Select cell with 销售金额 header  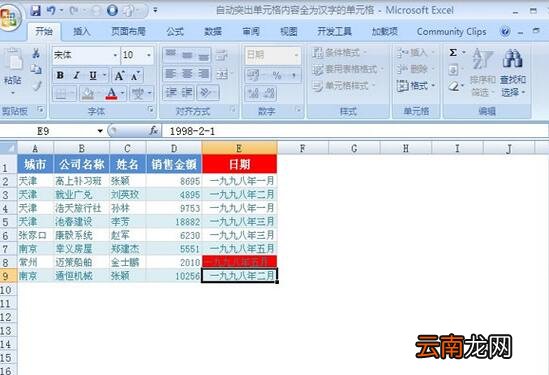(174, 164)
